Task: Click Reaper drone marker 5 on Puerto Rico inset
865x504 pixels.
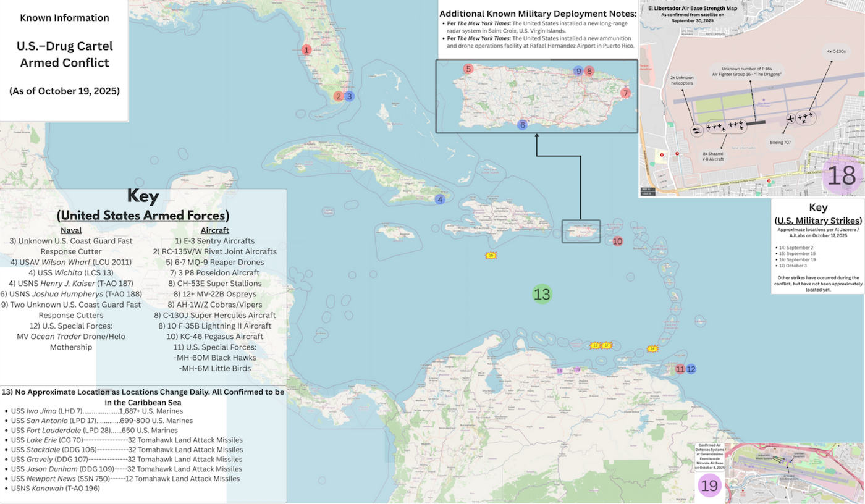Action: (x=468, y=69)
